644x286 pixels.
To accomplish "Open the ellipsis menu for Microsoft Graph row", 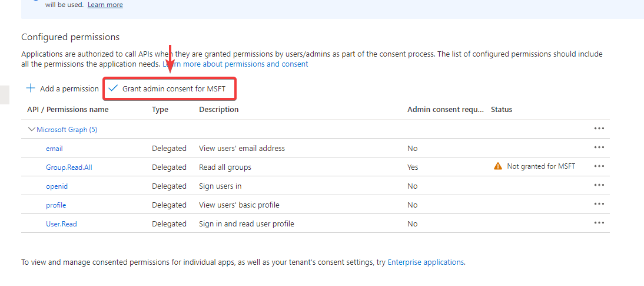I will click(599, 129).
